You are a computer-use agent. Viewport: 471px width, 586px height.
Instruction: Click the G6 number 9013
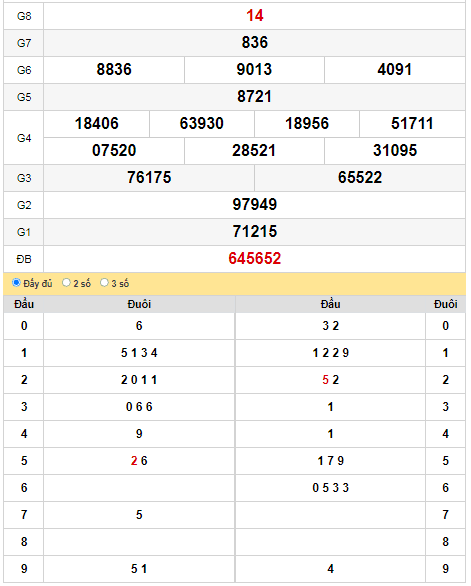point(254,70)
